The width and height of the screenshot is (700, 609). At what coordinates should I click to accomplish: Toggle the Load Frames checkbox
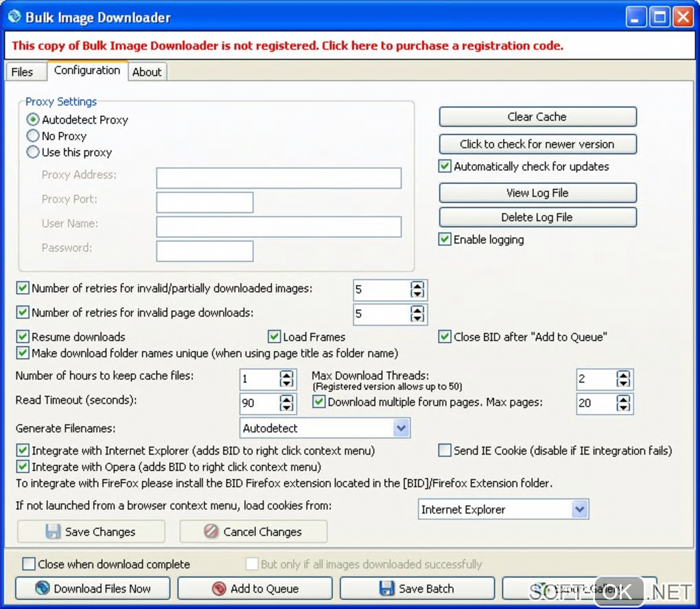tap(274, 336)
